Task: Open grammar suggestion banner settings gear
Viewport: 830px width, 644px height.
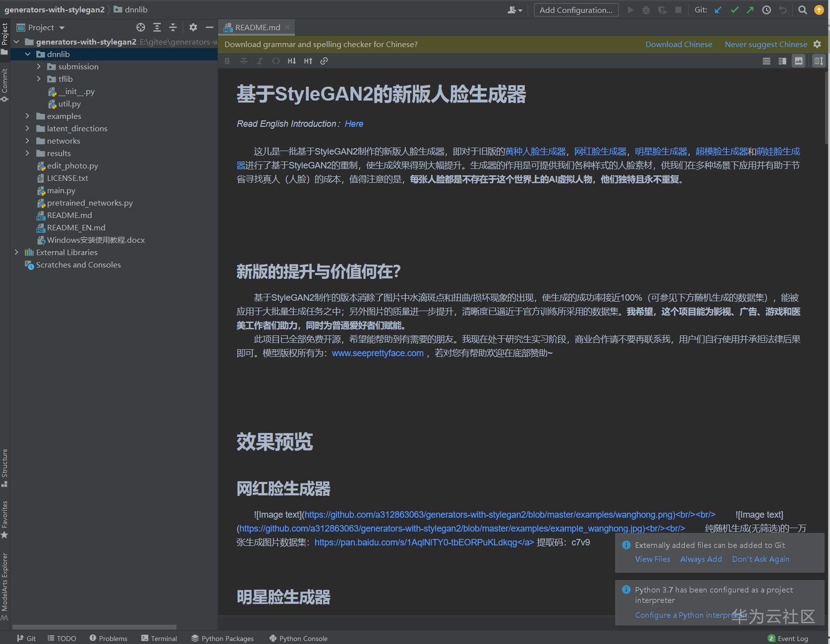Action: pos(817,44)
